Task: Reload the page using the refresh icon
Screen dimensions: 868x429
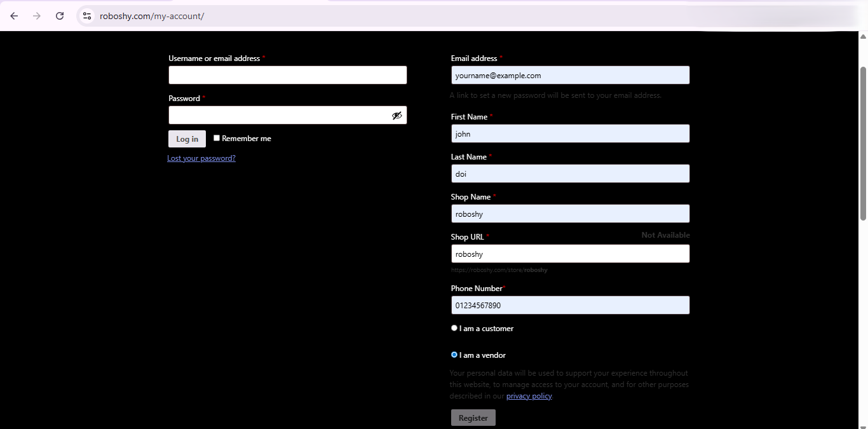Action: pyautogui.click(x=60, y=16)
